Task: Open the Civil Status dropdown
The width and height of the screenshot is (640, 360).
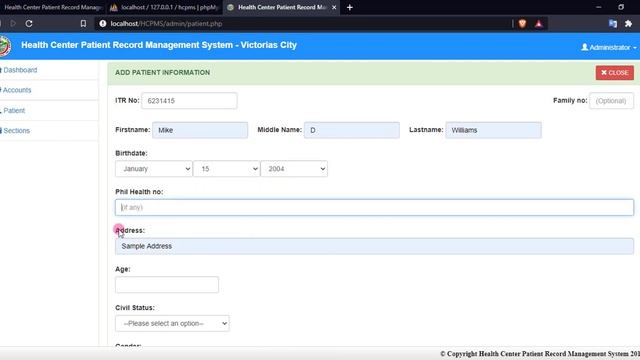Action: 172,323
